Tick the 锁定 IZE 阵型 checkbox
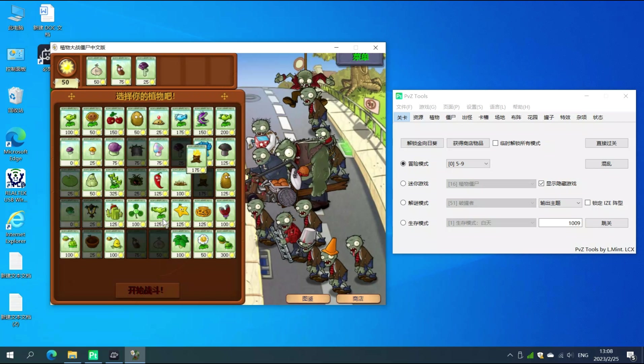Screen dimensions: 644x364 click(x=588, y=203)
